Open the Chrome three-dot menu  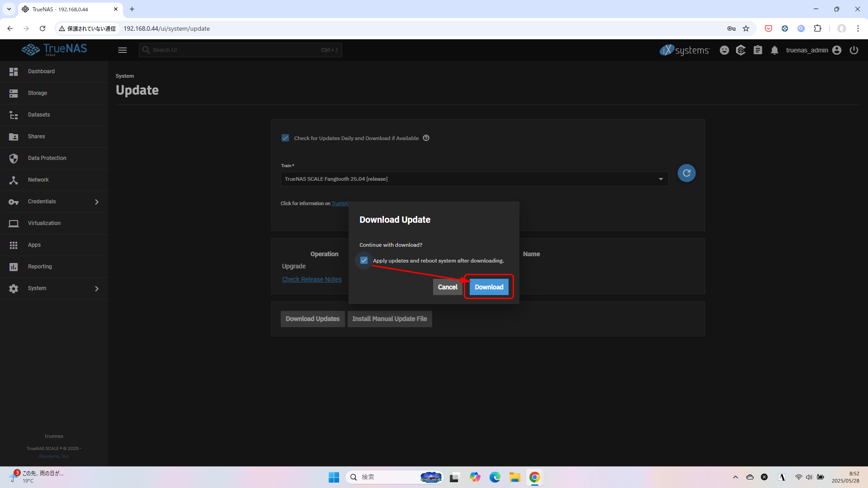coord(858,28)
